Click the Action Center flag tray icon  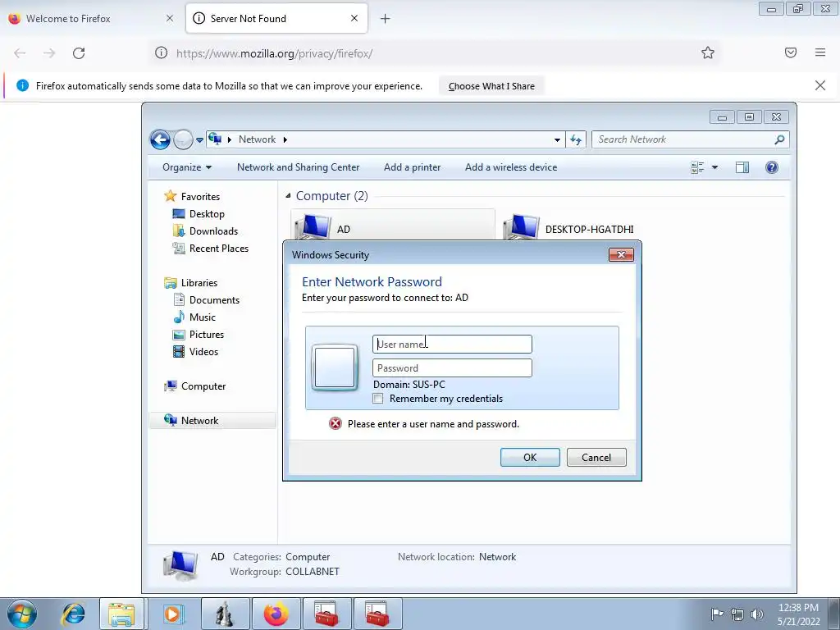coord(717,614)
